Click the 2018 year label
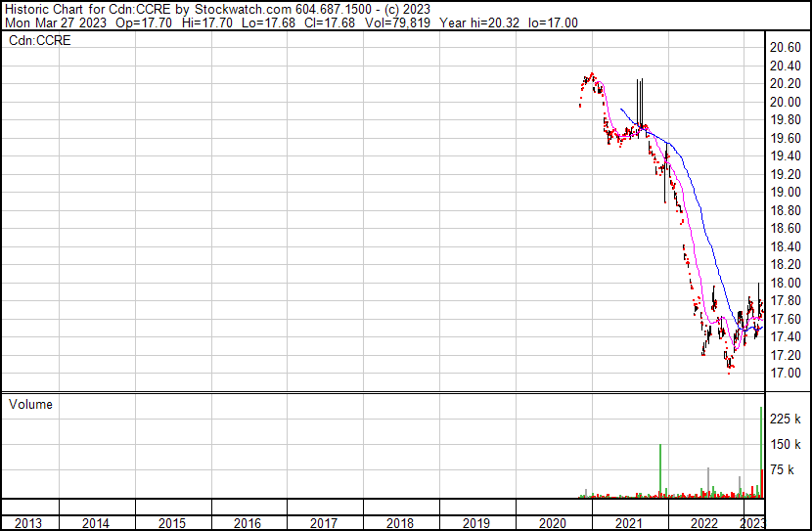812x531 pixels. [400, 523]
